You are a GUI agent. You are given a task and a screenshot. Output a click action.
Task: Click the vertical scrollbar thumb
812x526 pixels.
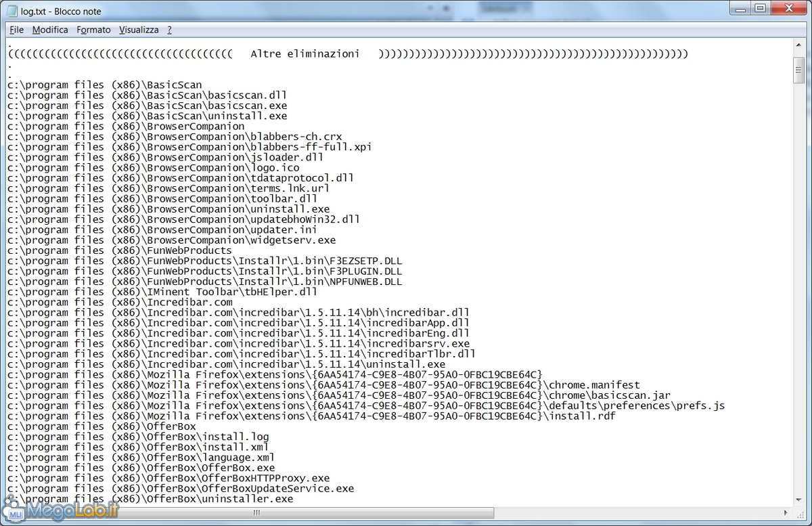pos(798,70)
